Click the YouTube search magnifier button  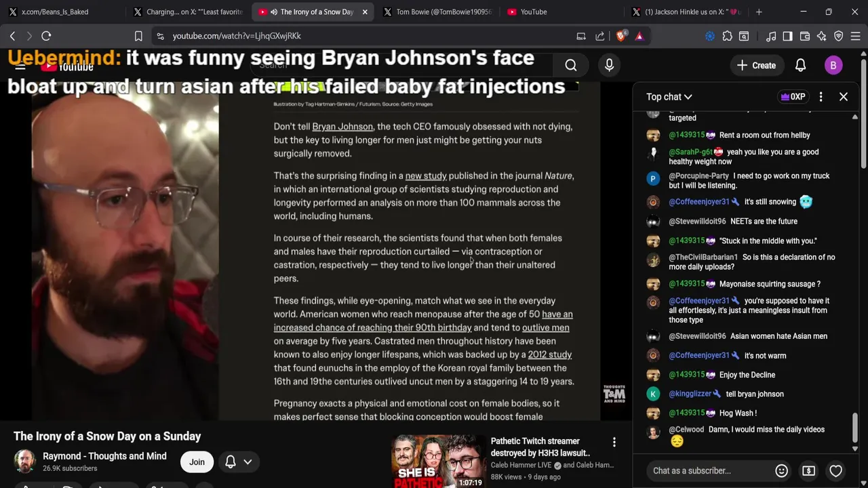pos(571,65)
